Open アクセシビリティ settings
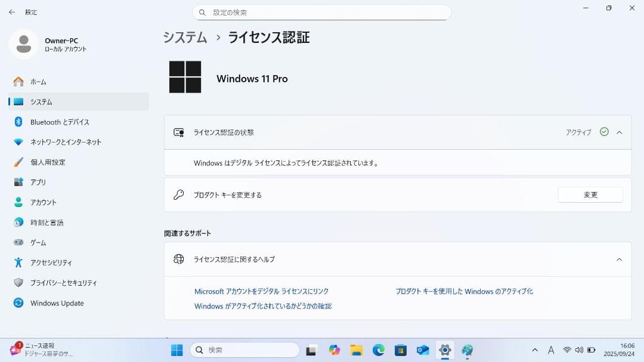 [51, 262]
